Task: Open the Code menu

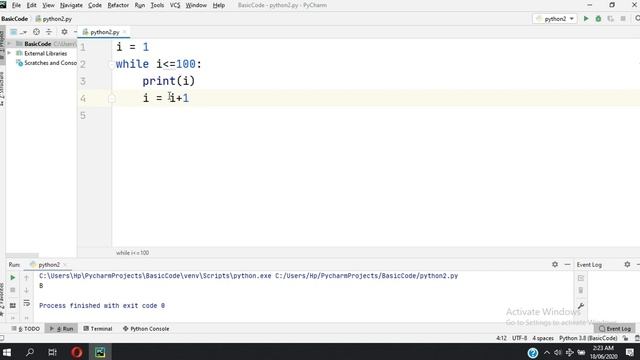Action: tap(95, 5)
